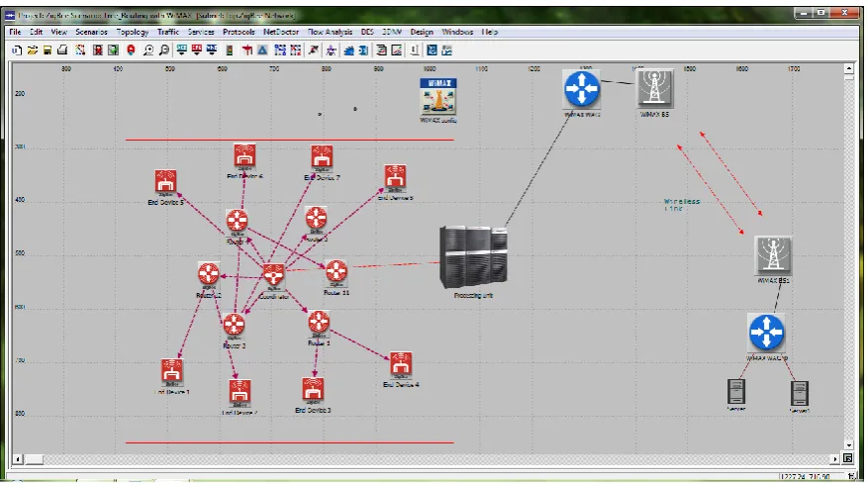The width and height of the screenshot is (868, 487).
Task: Click the rightmost toolbar icon
Action: coord(446,50)
